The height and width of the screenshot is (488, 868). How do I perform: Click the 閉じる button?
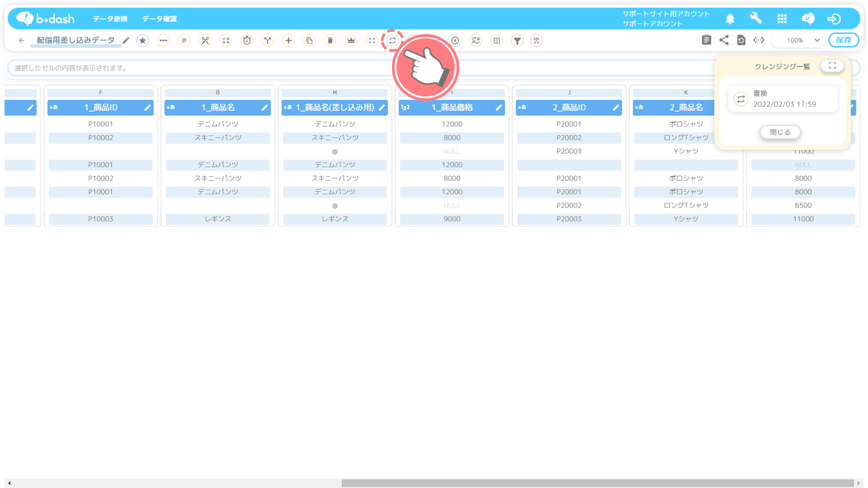tap(780, 132)
